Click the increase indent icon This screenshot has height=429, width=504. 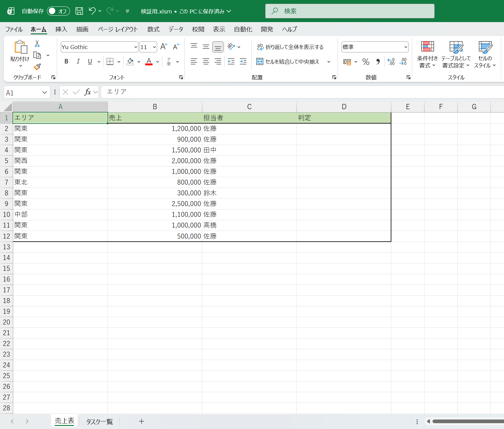pos(243,62)
